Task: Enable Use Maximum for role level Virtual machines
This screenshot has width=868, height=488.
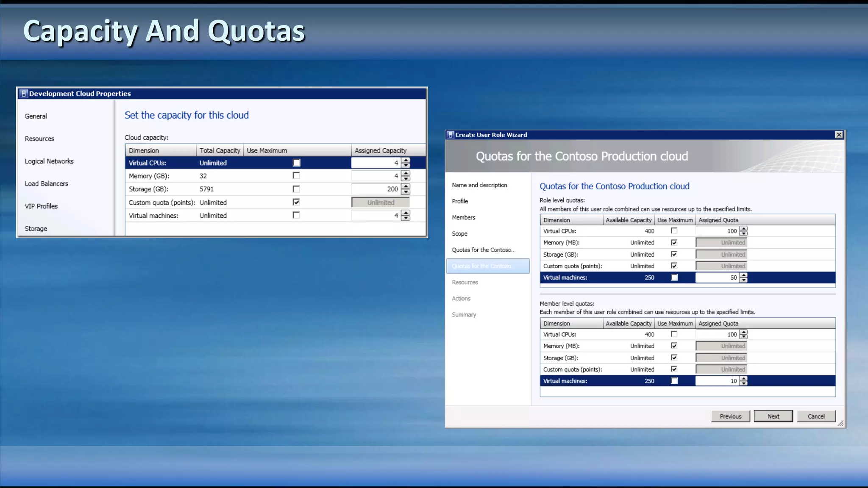Action: pos(674,277)
